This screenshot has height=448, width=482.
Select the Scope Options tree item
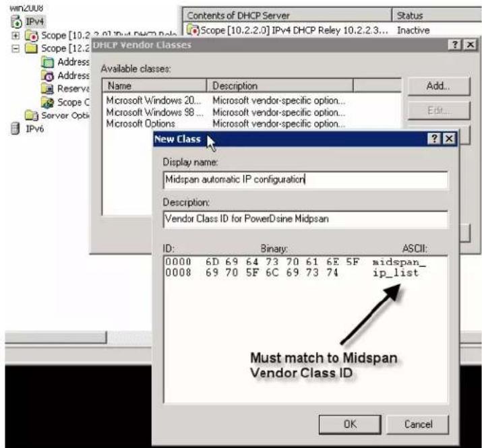point(73,102)
